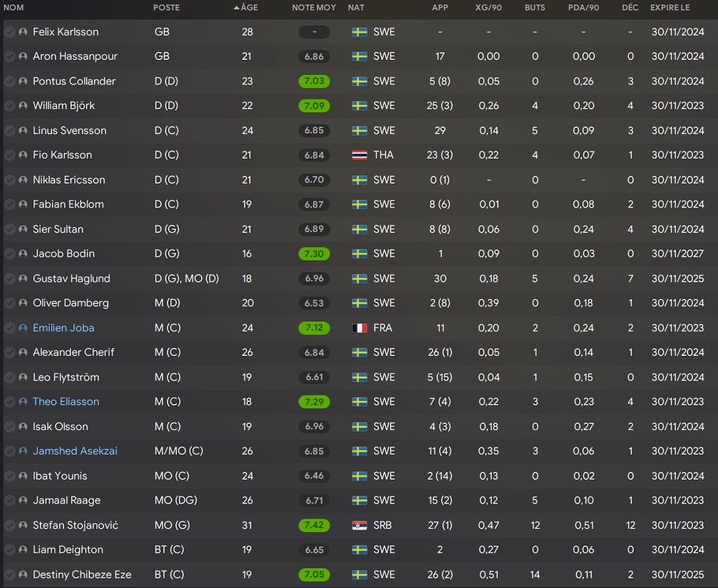The height and width of the screenshot is (588, 718).
Task: Tick the selection check for Jacob Bodin
Action: [x=9, y=253]
